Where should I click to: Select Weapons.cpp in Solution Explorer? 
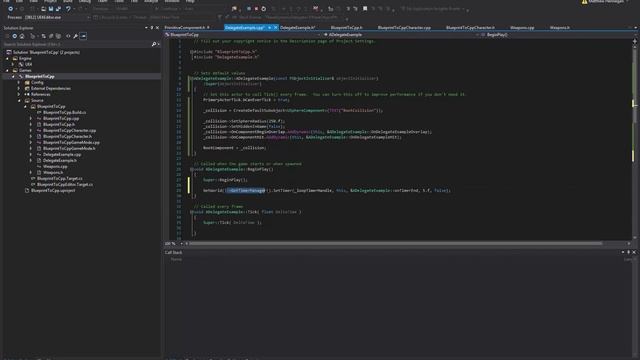(55, 167)
